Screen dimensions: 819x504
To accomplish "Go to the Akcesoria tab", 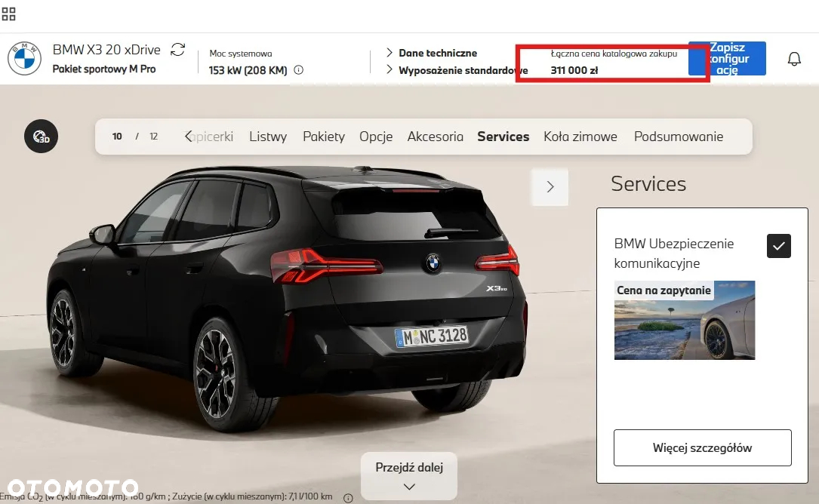I will point(435,137).
